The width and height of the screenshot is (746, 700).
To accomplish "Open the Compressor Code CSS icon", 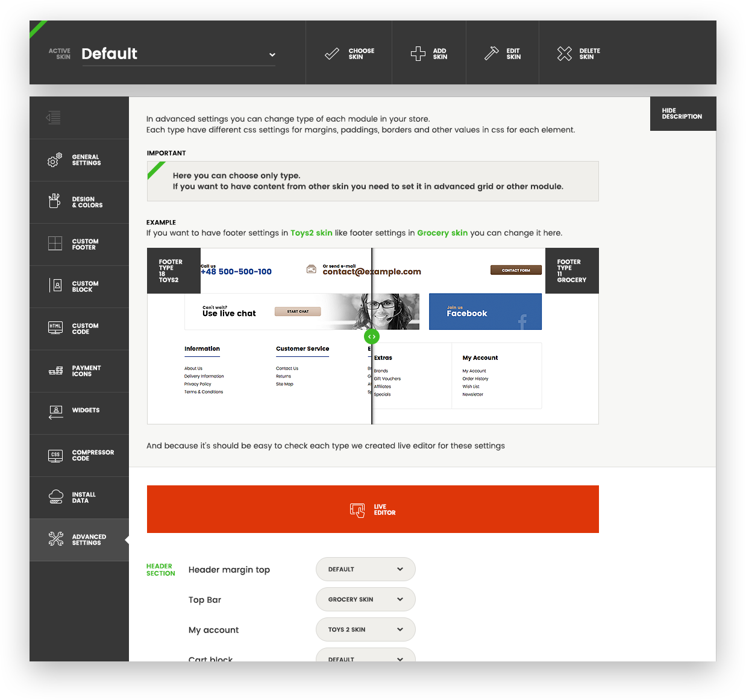I will (x=55, y=455).
